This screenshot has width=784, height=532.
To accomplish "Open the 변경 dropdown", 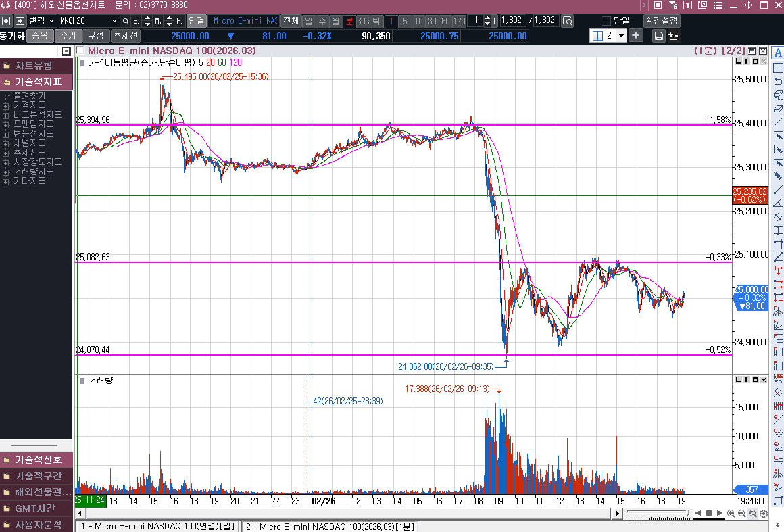I will click(40, 21).
